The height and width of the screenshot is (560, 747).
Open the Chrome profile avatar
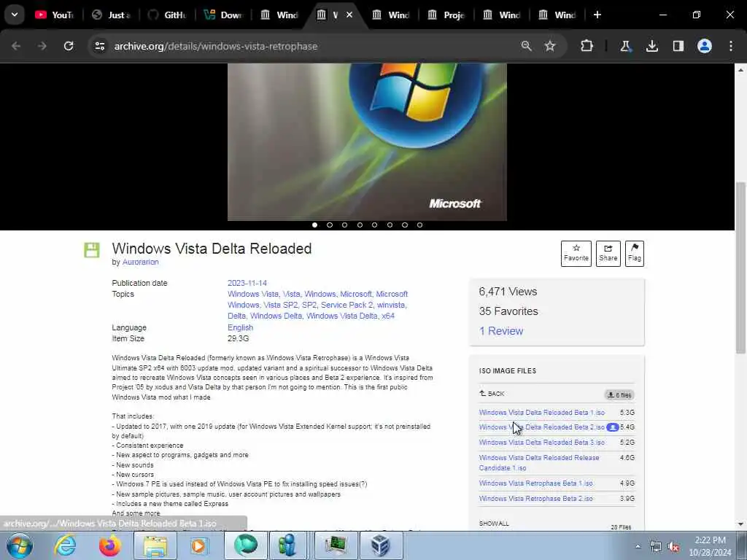(x=705, y=46)
